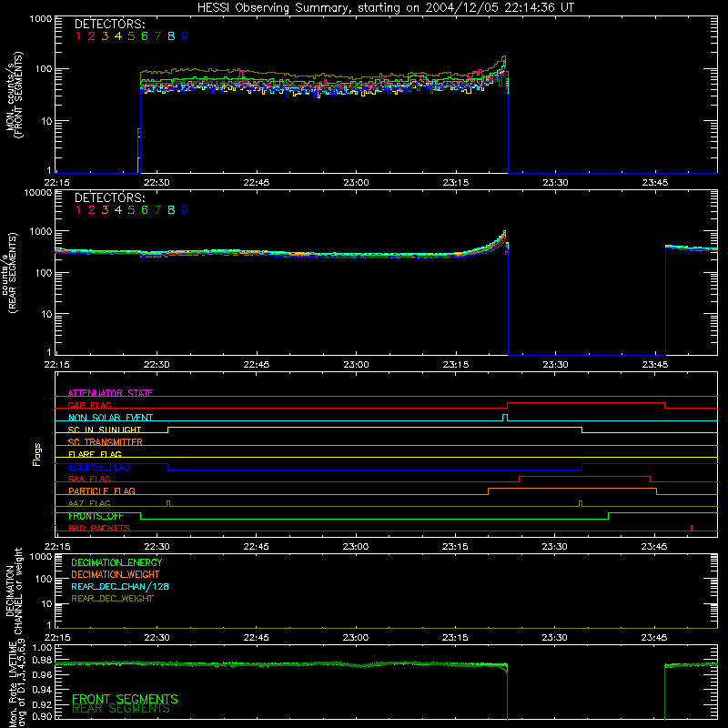Screen dimensions: 728x728
Task: Click the SAA_FLAG label
Action: pyautogui.click(x=89, y=479)
